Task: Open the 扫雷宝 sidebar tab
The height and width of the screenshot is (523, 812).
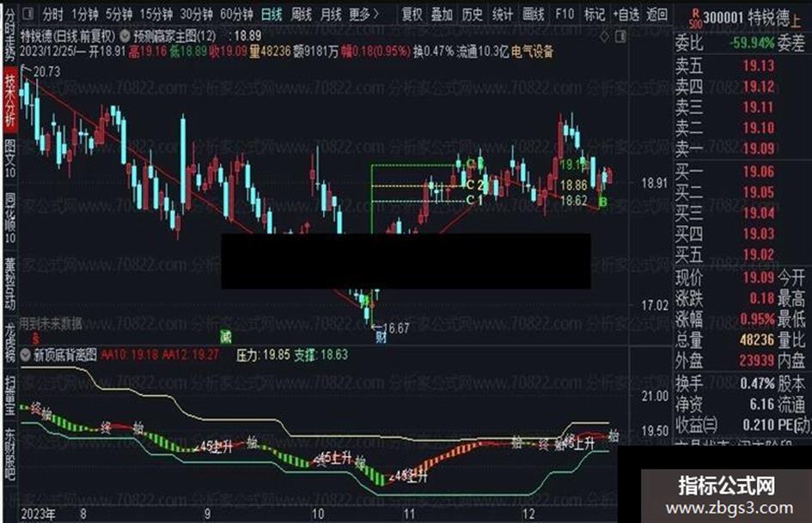Action: [x=9, y=396]
